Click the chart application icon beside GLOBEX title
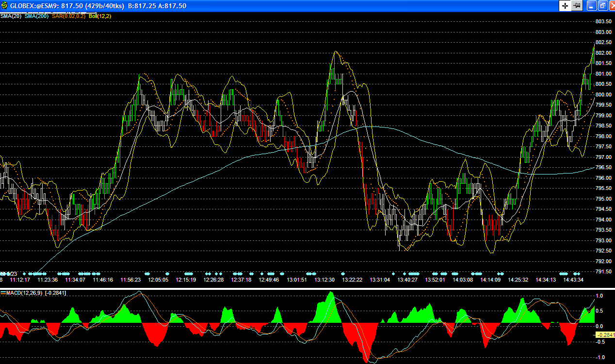The height and width of the screenshot is (364, 615). 4,6
